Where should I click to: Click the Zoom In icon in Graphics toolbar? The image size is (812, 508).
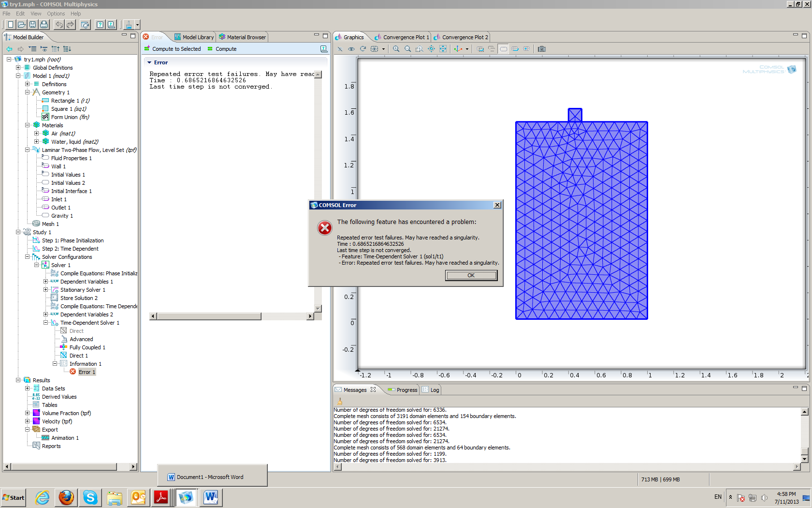pos(396,49)
